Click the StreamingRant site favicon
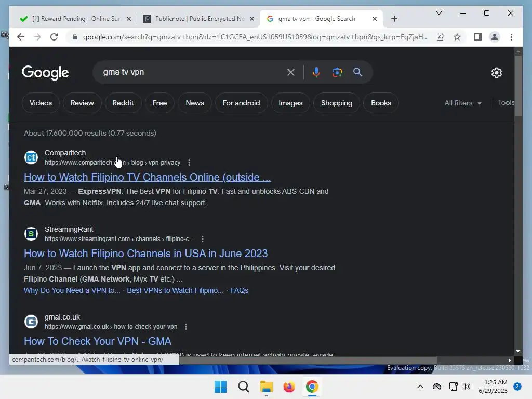This screenshot has height=399, width=532. 31,234
